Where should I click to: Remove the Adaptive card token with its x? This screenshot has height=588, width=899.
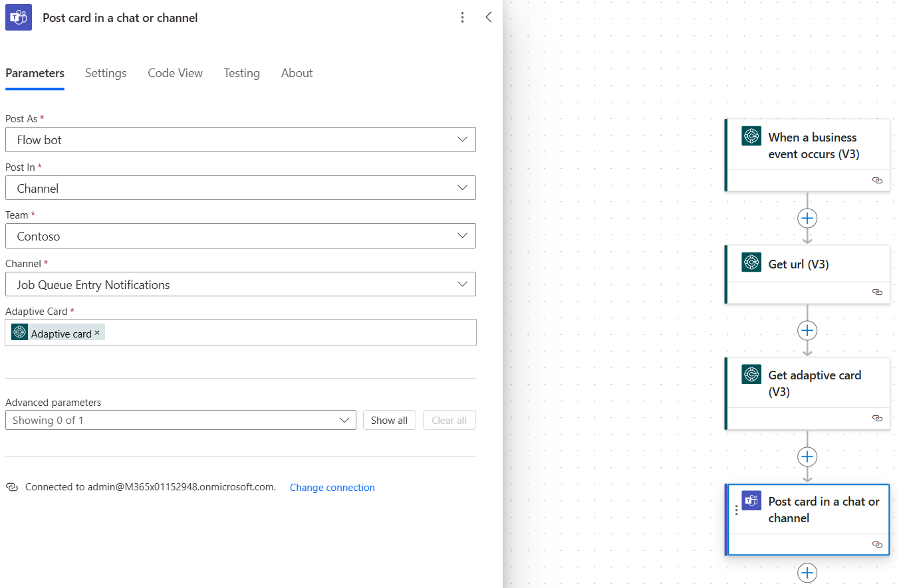pos(97,333)
